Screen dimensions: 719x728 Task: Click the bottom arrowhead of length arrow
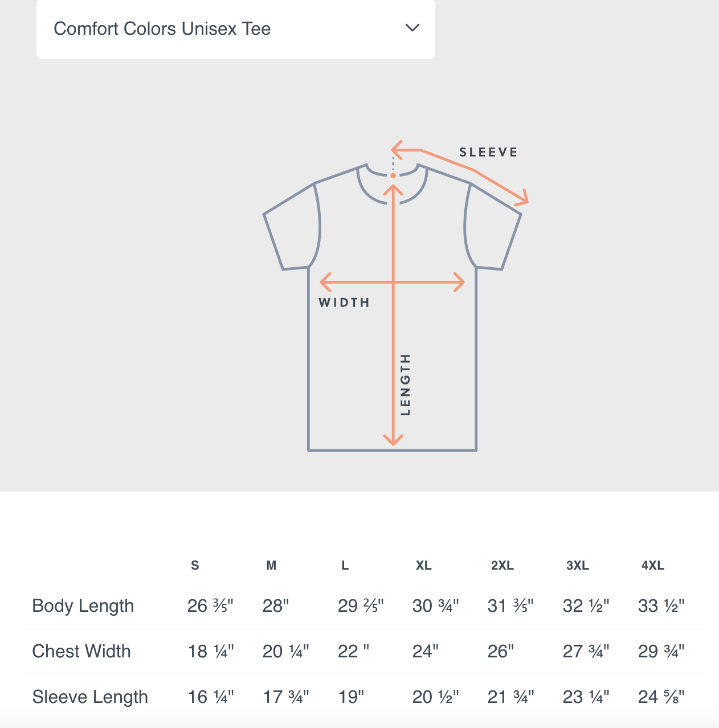(393, 439)
